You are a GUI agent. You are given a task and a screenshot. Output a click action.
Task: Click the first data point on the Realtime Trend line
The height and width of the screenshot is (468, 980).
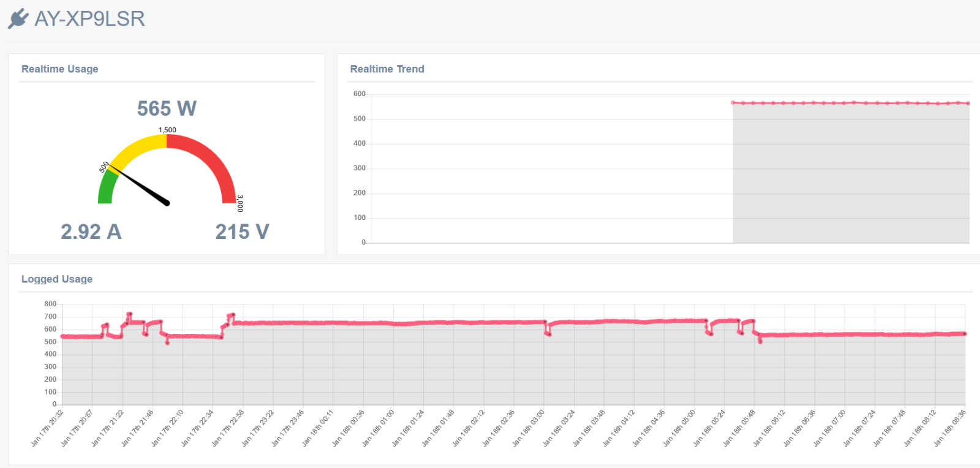[733, 102]
